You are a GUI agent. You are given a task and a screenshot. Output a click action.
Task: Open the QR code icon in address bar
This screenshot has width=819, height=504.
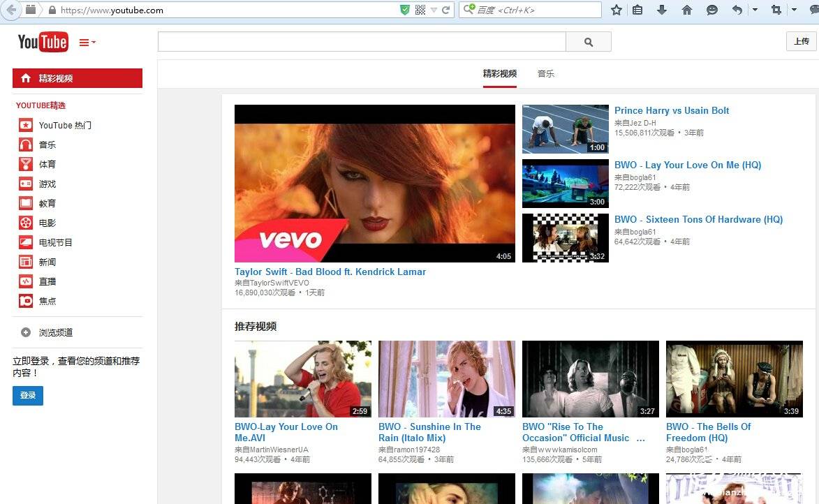pyautogui.click(x=420, y=10)
